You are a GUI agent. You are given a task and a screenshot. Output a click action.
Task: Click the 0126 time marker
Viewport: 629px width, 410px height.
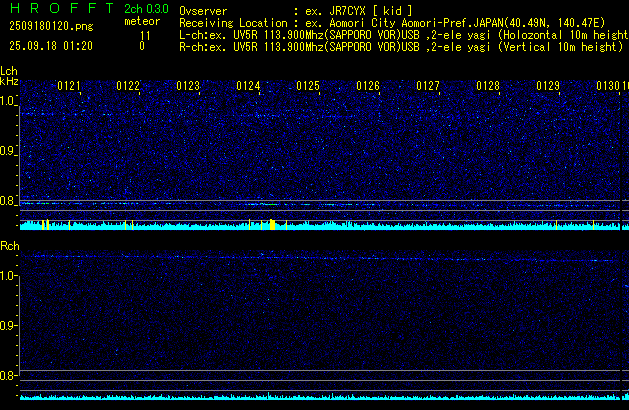(368, 86)
